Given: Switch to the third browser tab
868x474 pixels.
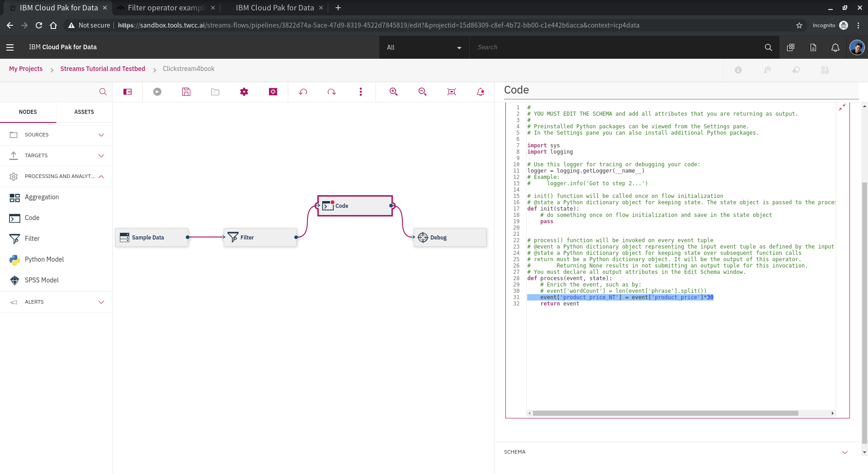Looking at the screenshot, I should click(275, 8).
